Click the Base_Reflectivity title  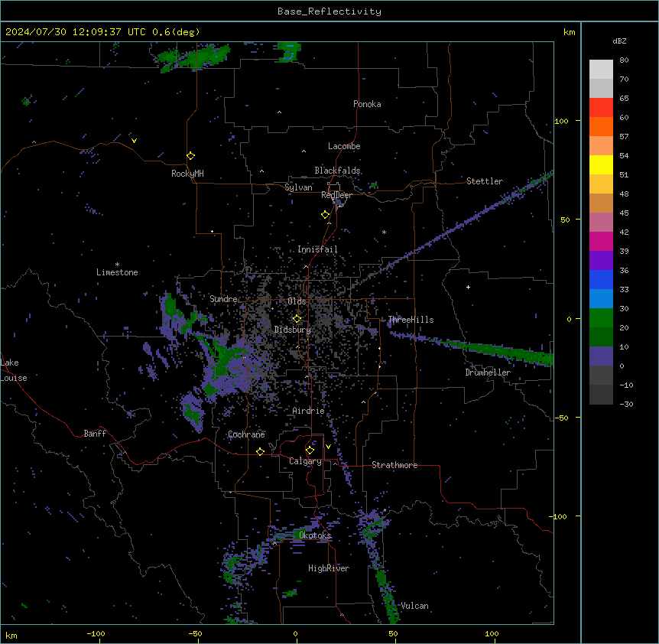[x=329, y=11]
